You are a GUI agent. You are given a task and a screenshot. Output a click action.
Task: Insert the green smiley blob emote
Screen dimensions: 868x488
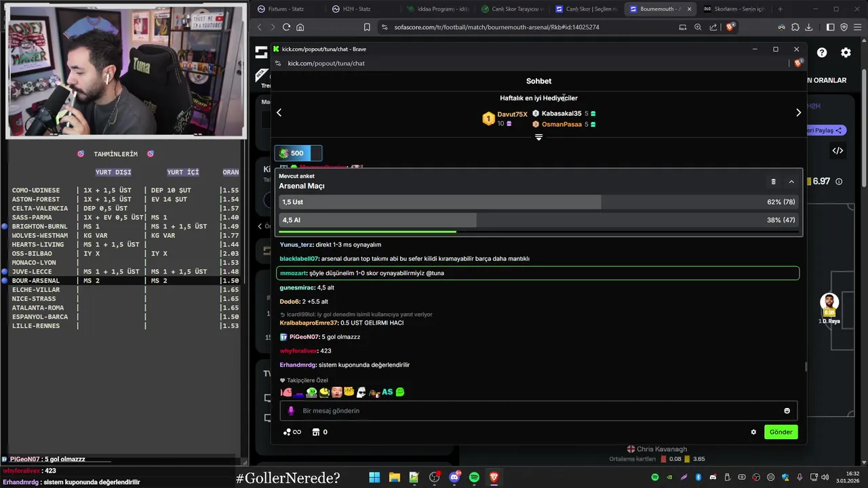[400, 392]
